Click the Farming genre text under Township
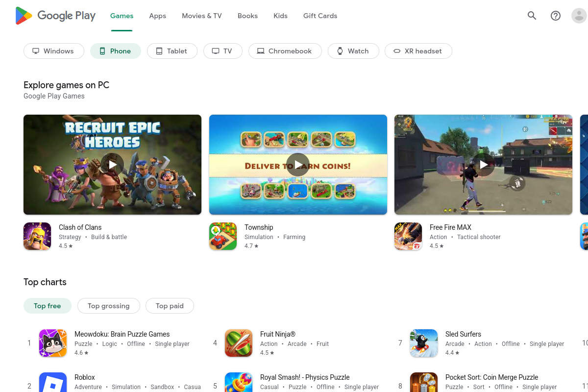Screen dimensions: 588x392 point(294,237)
